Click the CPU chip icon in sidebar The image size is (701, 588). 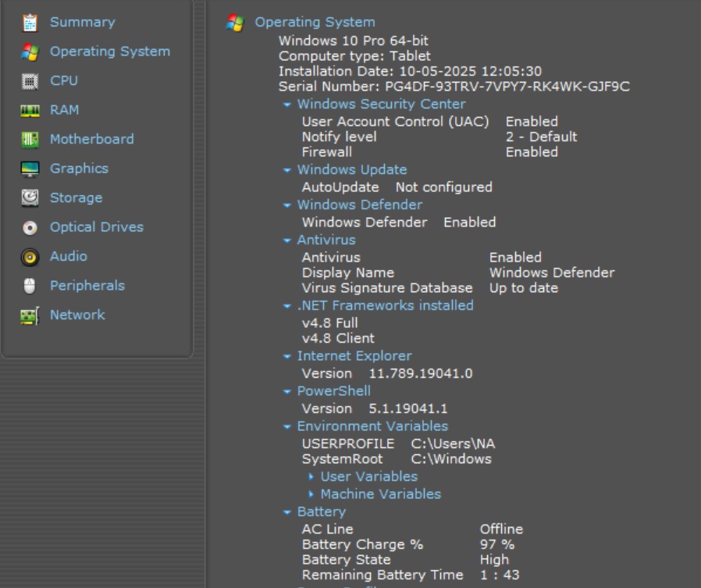30,81
